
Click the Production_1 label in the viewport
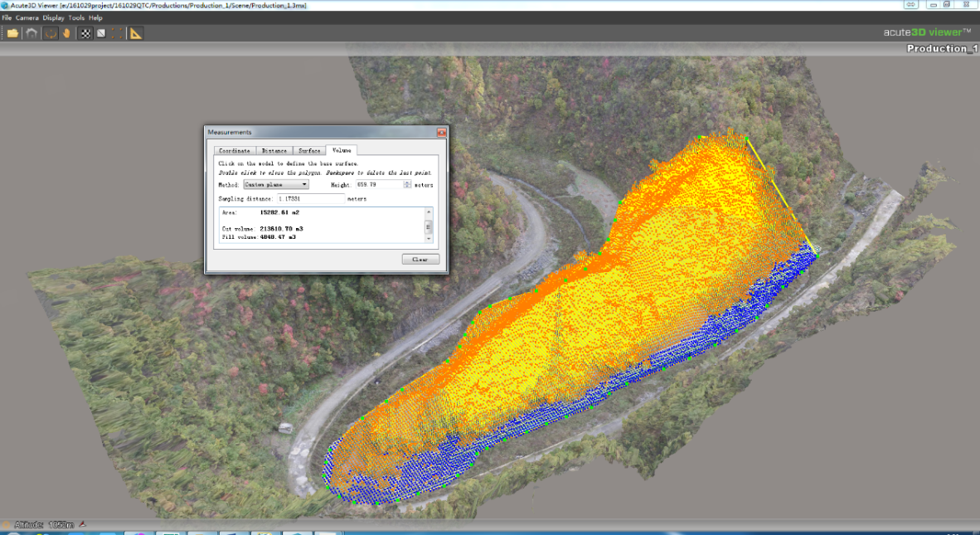942,48
